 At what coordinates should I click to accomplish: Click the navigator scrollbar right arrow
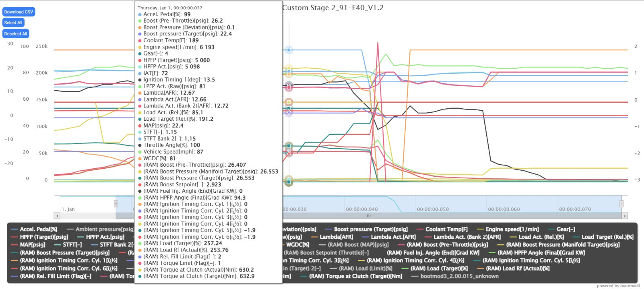point(625,216)
